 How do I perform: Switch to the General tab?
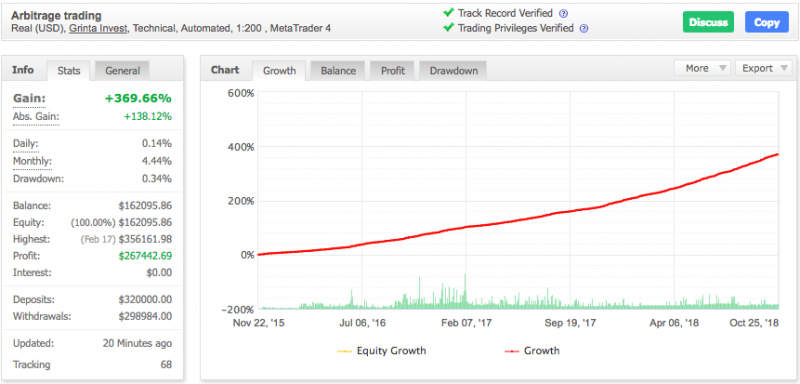[122, 71]
